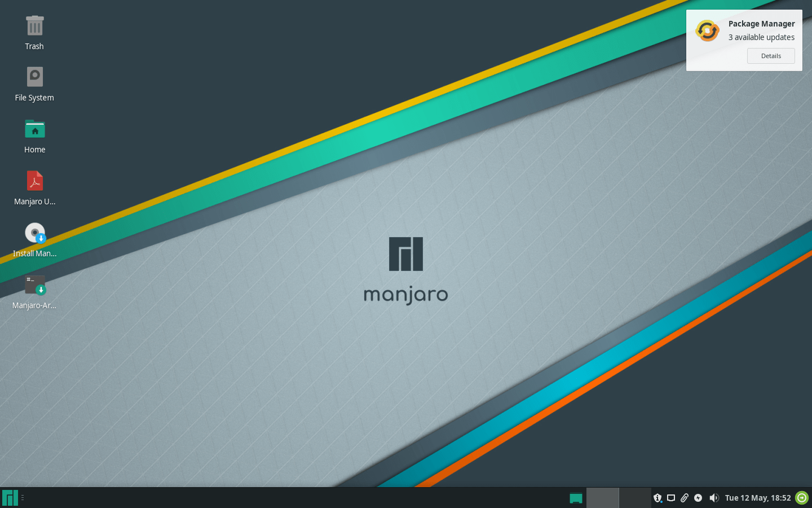Viewport: 812px width, 508px height.
Task: Click the clock showing Tue 12 May
Action: pos(758,498)
